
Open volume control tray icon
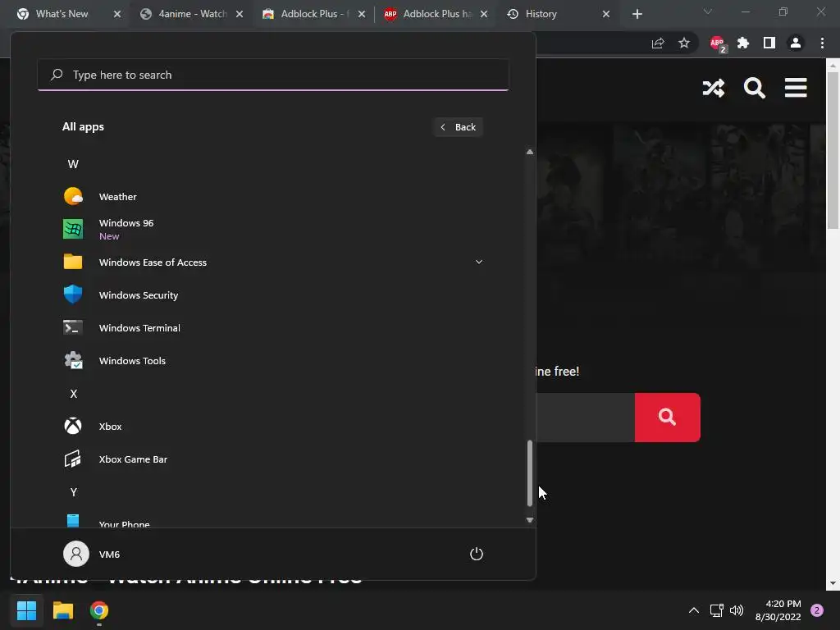tap(737, 610)
